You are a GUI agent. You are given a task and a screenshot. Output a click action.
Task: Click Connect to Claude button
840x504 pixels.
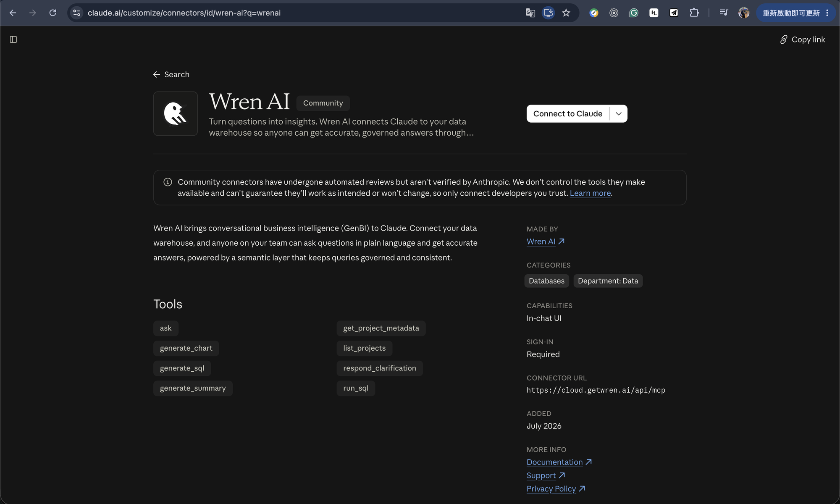tap(567, 114)
